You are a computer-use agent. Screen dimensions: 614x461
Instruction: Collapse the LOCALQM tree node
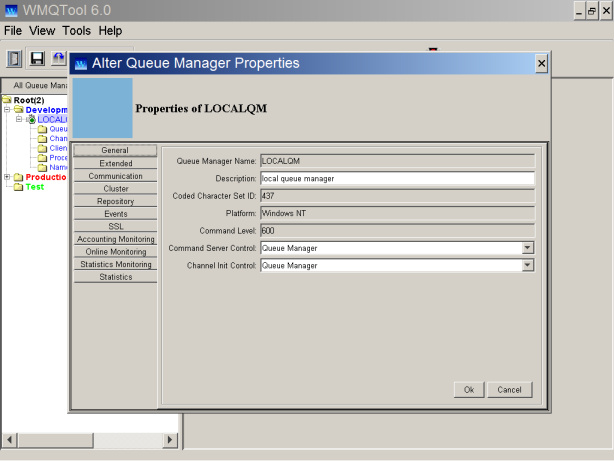19,119
